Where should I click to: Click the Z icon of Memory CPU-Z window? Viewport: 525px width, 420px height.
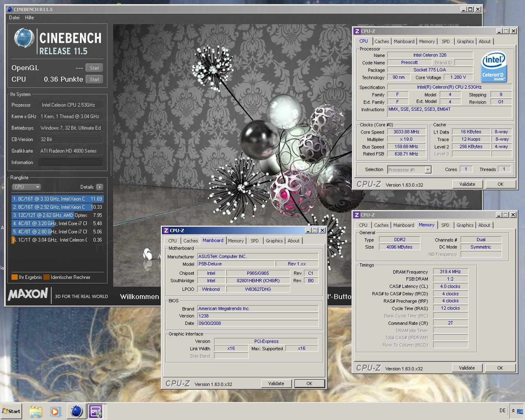pos(357,215)
